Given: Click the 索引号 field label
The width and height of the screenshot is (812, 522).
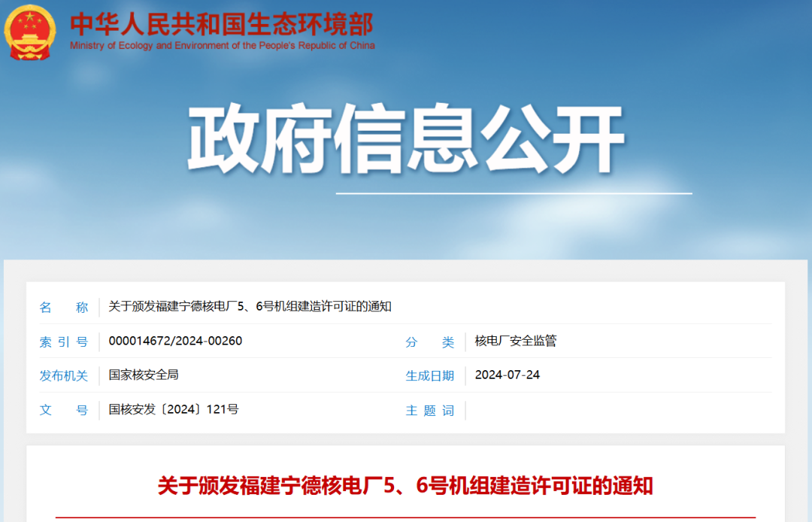Looking at the screenshot, I should (64, 341).
